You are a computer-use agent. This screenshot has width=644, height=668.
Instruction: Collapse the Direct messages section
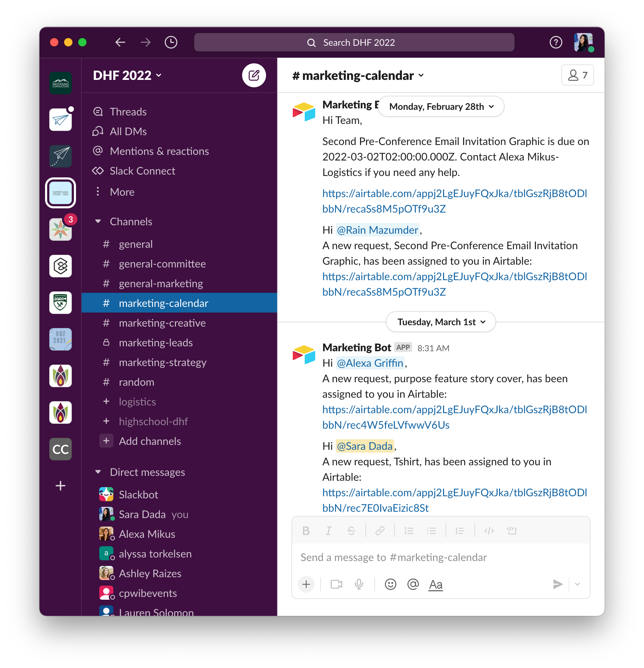(98, 472)
